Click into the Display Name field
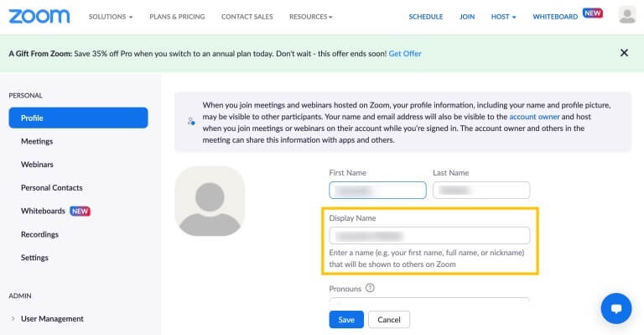The image size is (644, 335). coord(429,236)
